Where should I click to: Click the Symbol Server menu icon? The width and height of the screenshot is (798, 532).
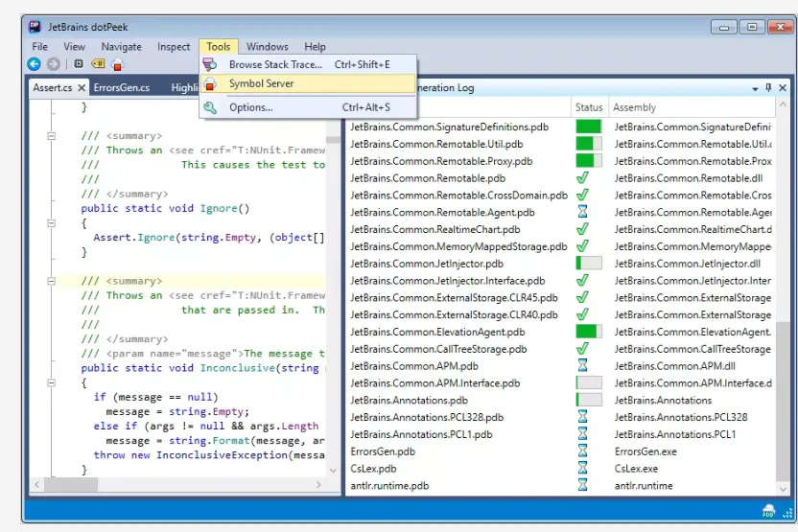coord(210,84)
